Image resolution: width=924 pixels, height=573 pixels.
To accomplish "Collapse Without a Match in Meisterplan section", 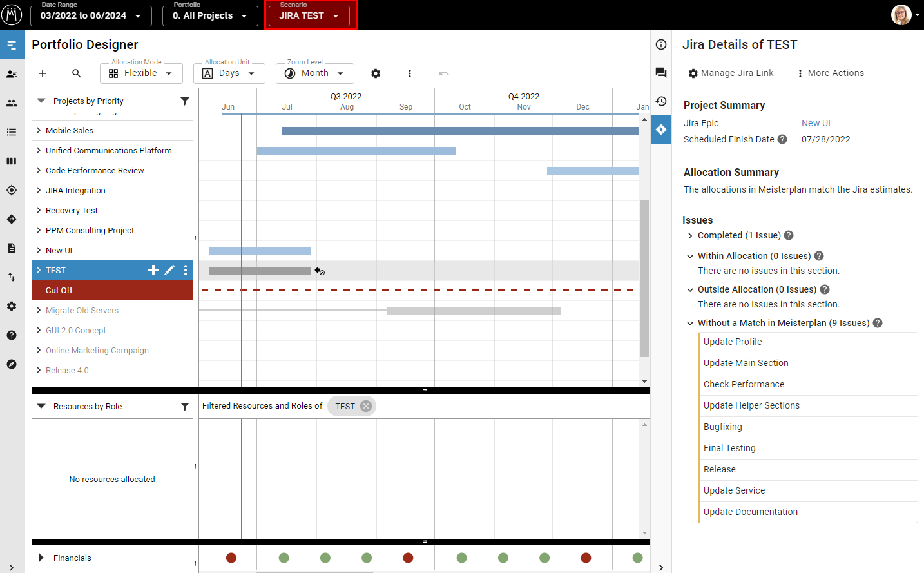I will tap(690, 324).
